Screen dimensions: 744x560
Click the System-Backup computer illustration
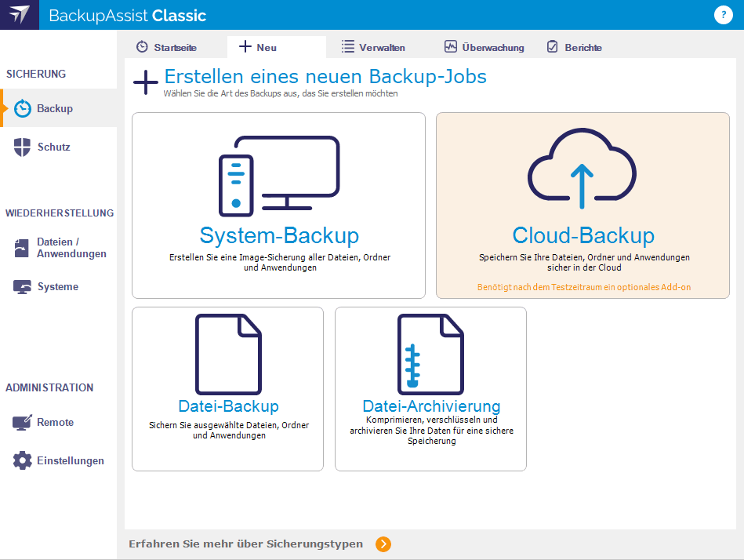click(279, 176)
